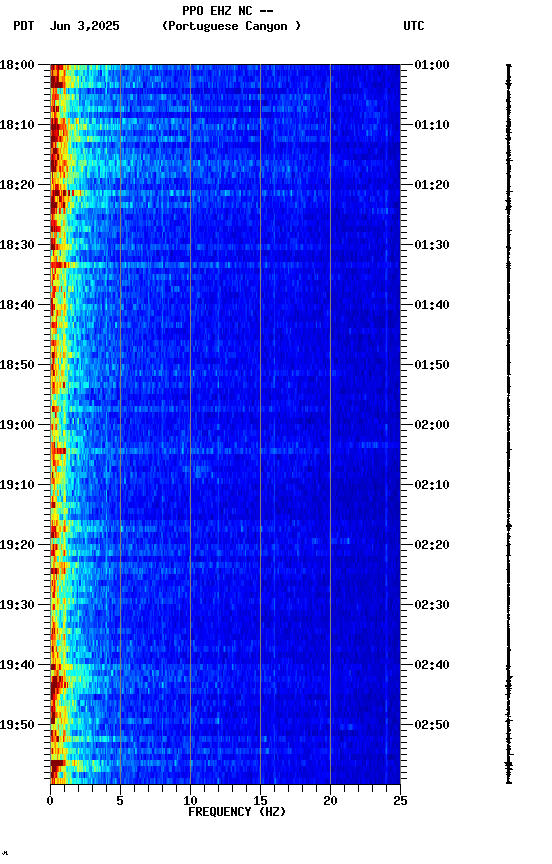Click the 01:50 UTC time label
The width and height of the screenshot is (552, 864).
[432, 365]
